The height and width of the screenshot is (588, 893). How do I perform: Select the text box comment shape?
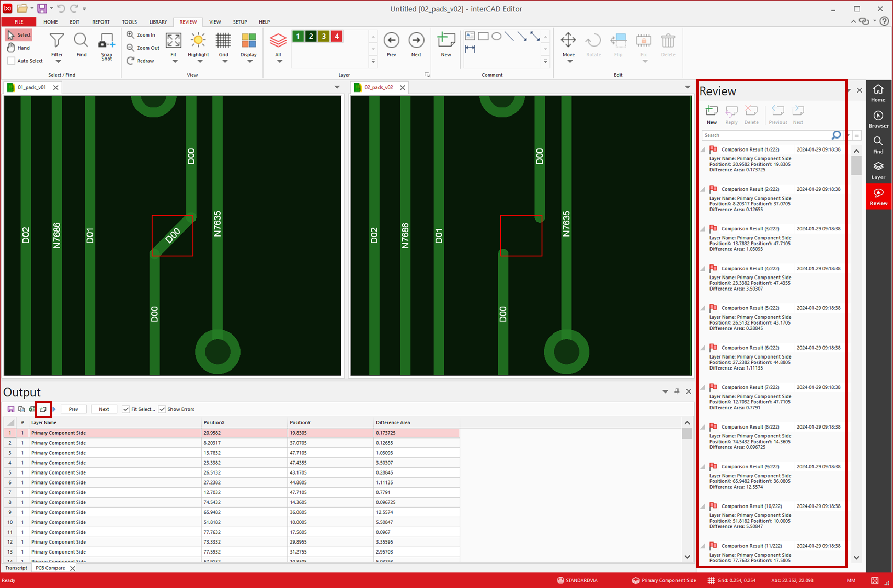(470, 36)
